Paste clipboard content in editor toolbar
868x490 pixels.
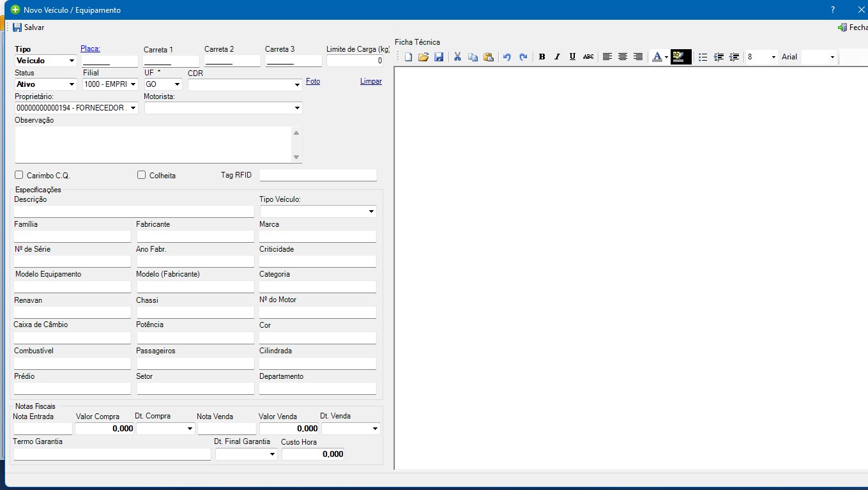click(x=489, y=57)
